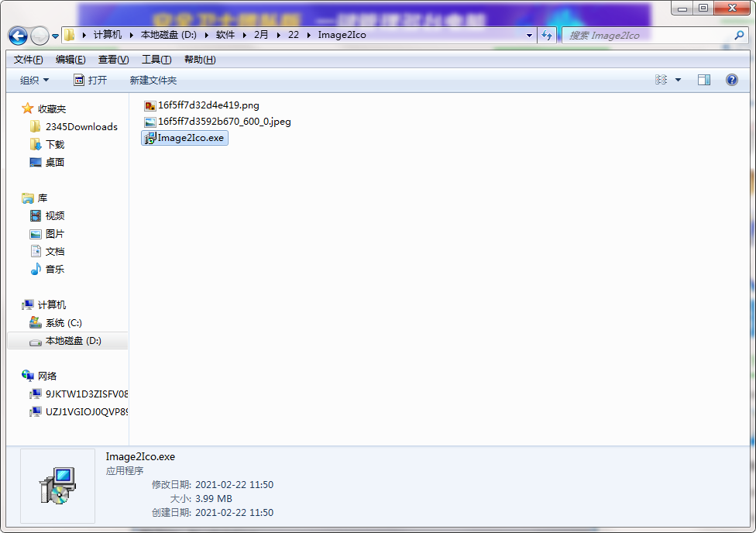The height and width of the screenshot is (533, 756).
Task: Open the 工具(T) menu
Action: 156,60
